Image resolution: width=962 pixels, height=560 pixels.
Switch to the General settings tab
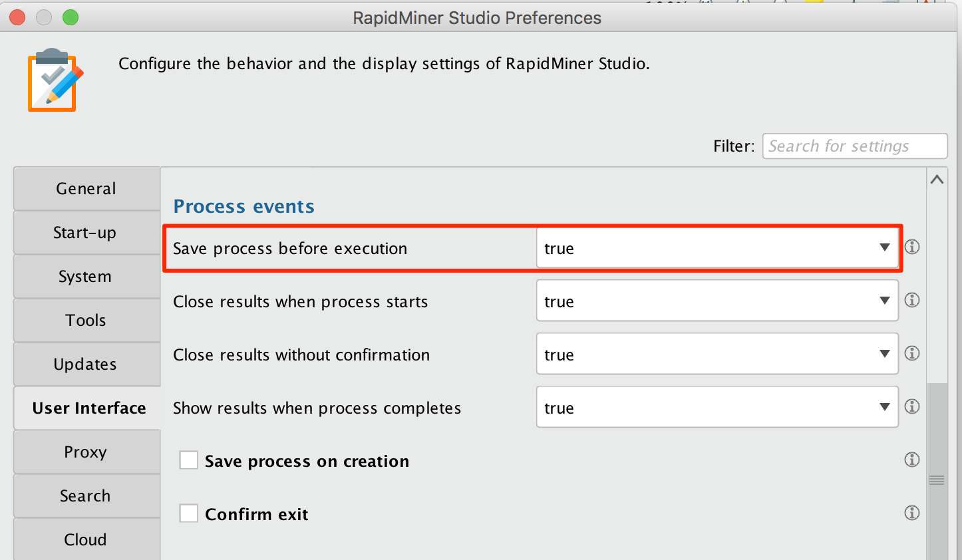coord(86,188)
